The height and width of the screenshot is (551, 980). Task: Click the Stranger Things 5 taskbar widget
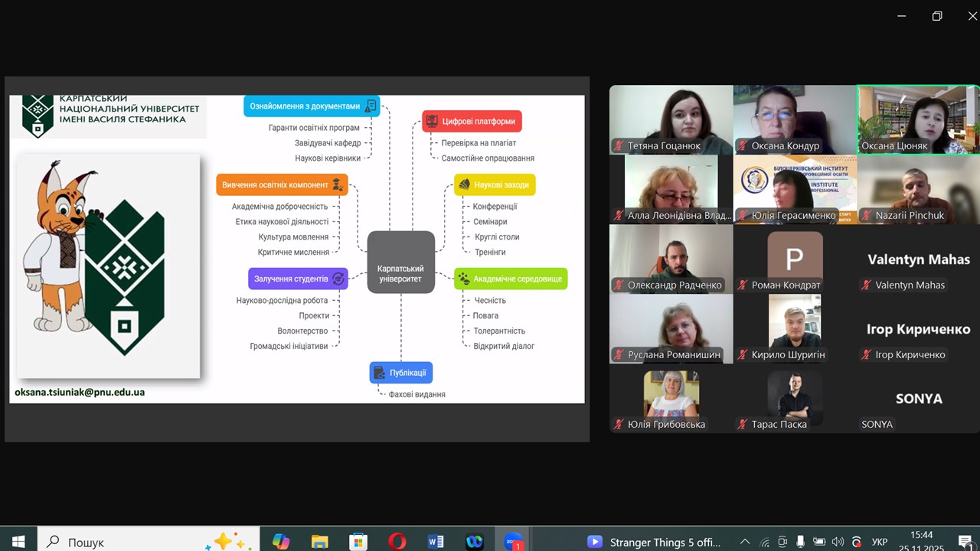pyautogui.click(x=653, y=542)
